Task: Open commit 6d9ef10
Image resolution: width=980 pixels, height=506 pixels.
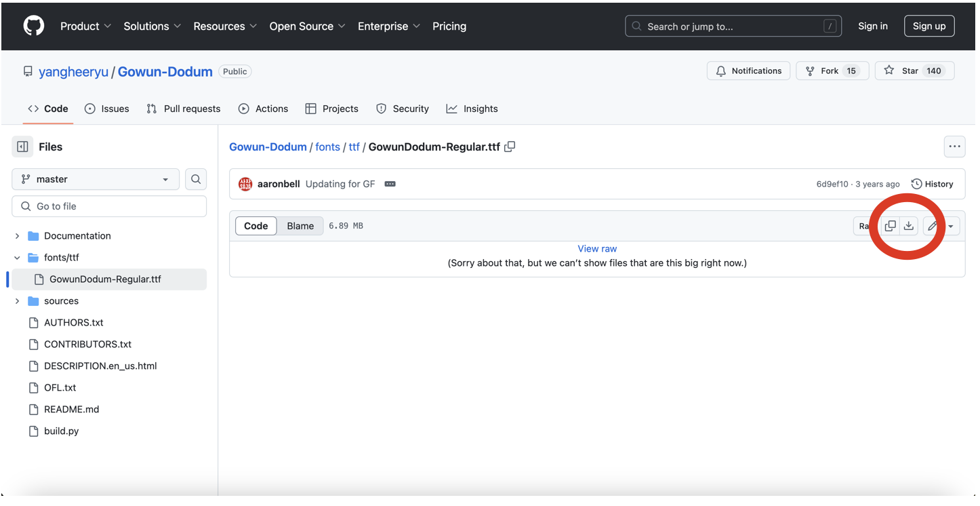Action: [x=832, y=184]
